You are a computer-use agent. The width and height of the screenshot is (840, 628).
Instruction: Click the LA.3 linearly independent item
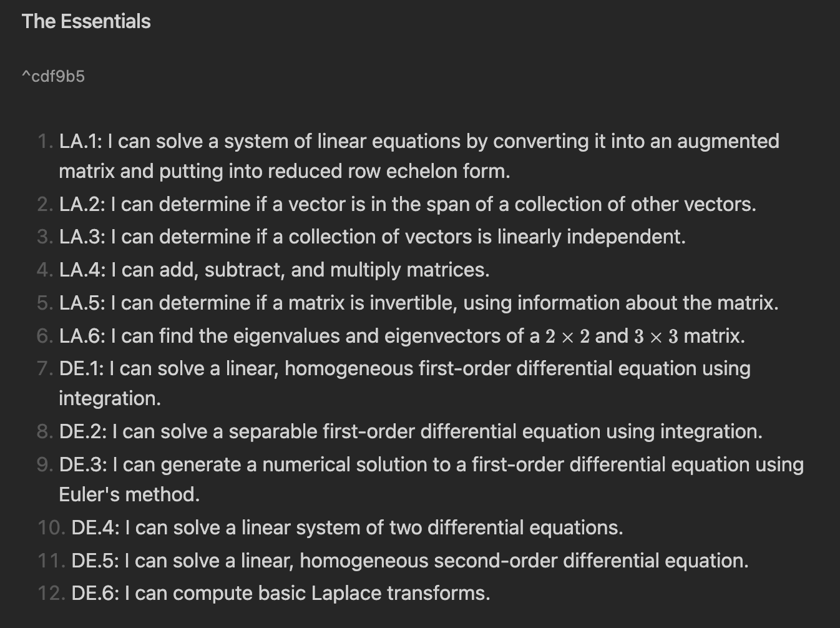[372, 237]
